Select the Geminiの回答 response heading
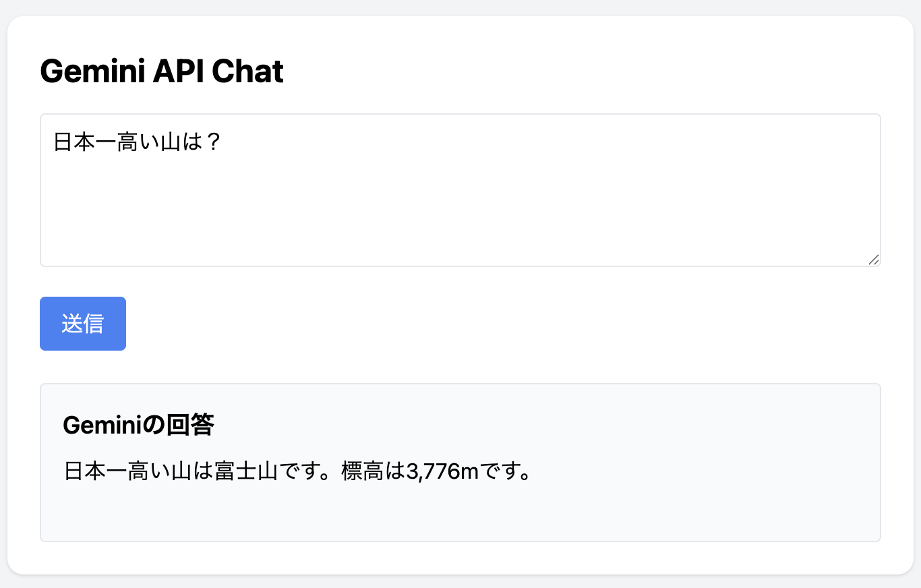 138,425
